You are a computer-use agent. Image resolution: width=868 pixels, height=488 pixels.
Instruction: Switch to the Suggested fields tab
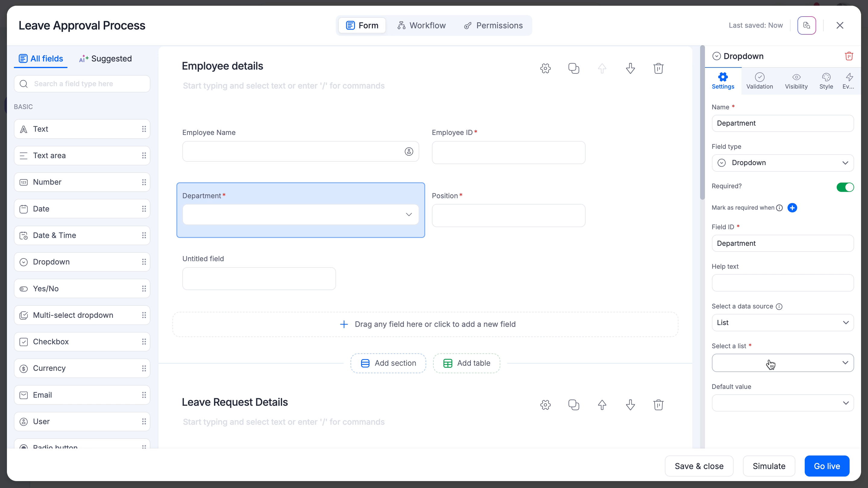[x=105, y=59]
